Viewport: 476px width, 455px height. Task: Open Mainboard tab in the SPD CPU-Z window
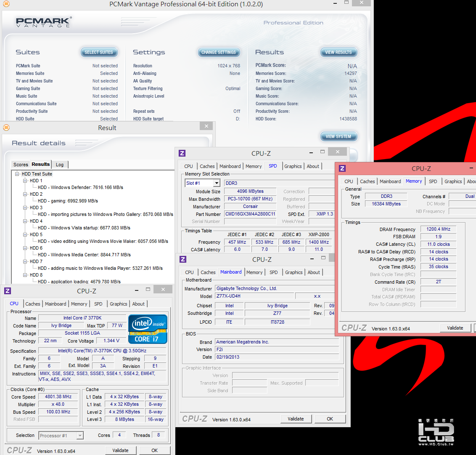pyautogui.click(x=230, y=166)
